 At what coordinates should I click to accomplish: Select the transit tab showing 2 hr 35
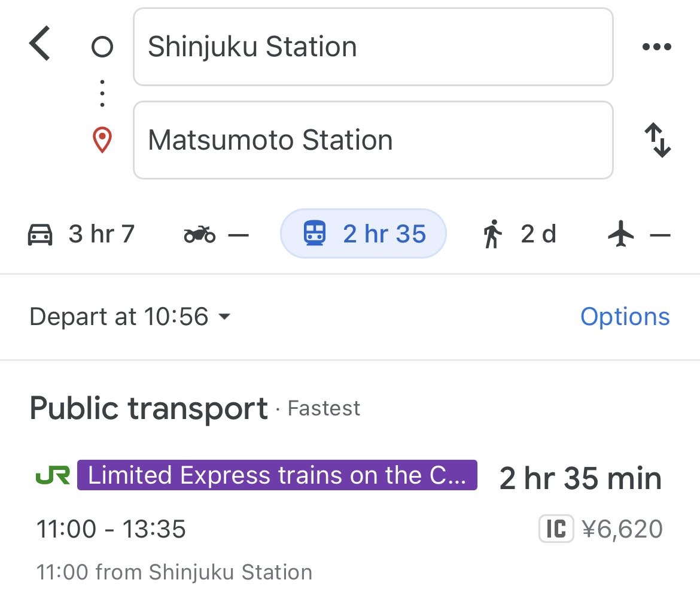tap(363, 233)
